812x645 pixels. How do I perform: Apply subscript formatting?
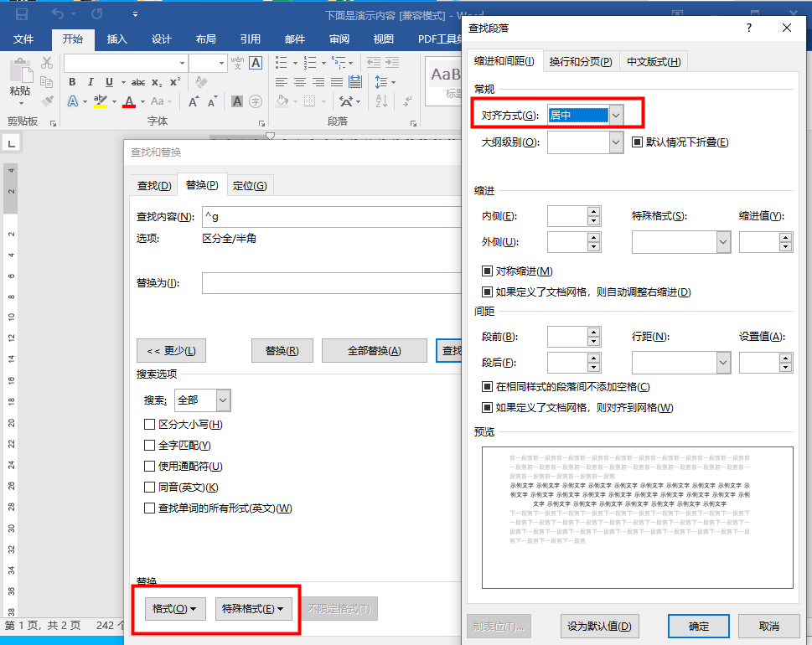(x=158, y=82)
